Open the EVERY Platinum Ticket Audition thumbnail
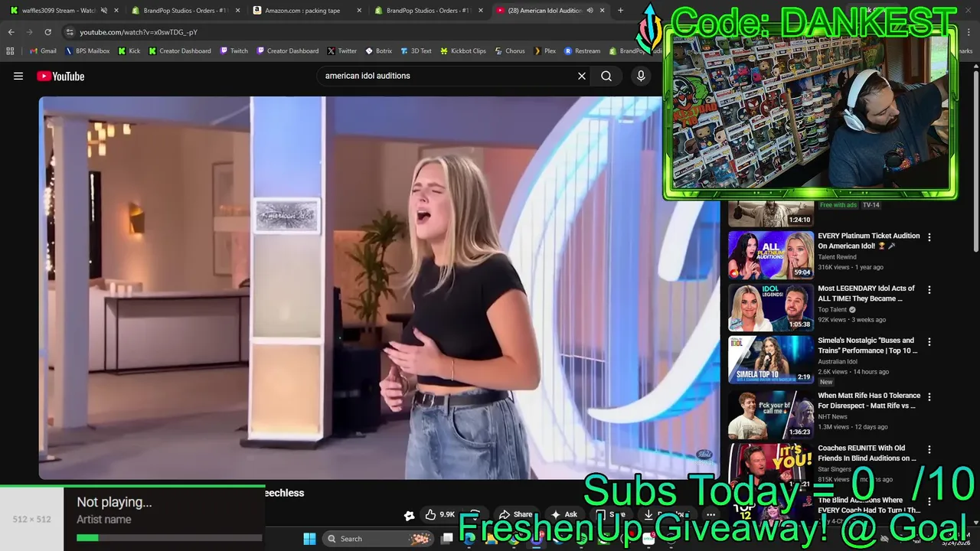 (x=771, y=255)
